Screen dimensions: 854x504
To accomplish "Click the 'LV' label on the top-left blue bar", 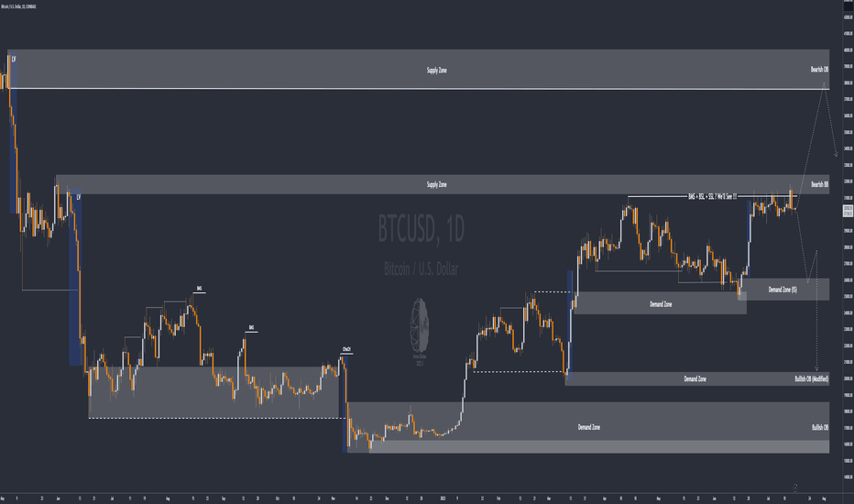I will (14, 59).
